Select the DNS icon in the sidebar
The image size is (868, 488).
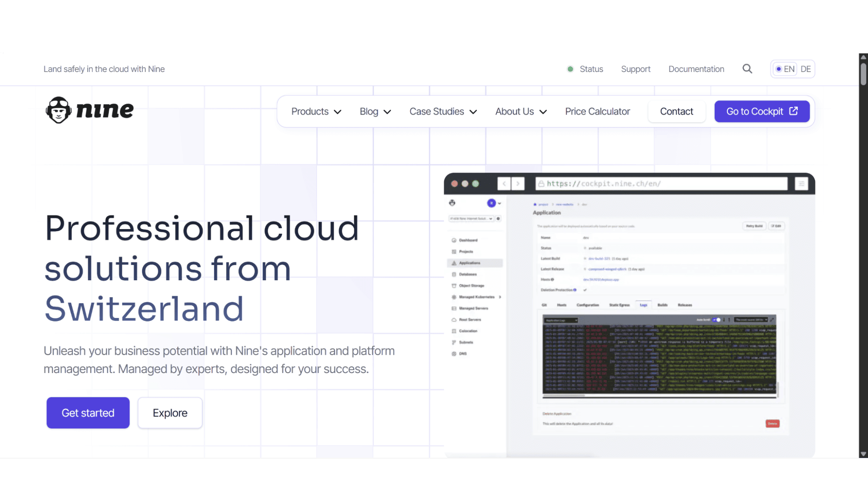[x=454, y=354]
